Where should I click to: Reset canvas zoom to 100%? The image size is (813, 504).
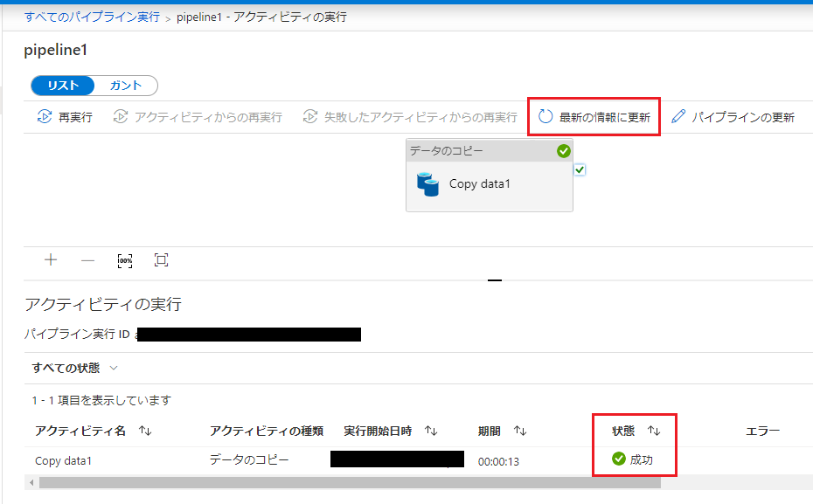point(125,260)
